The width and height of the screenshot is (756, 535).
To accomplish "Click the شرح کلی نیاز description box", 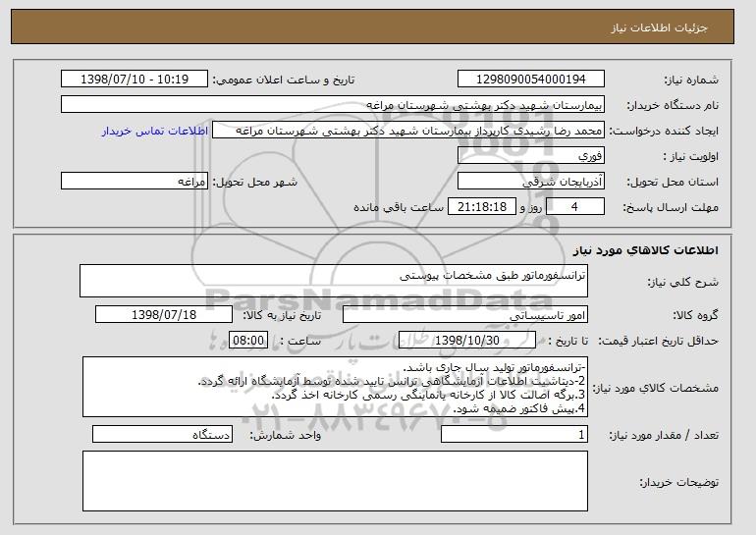I will (x=334, y=280).
